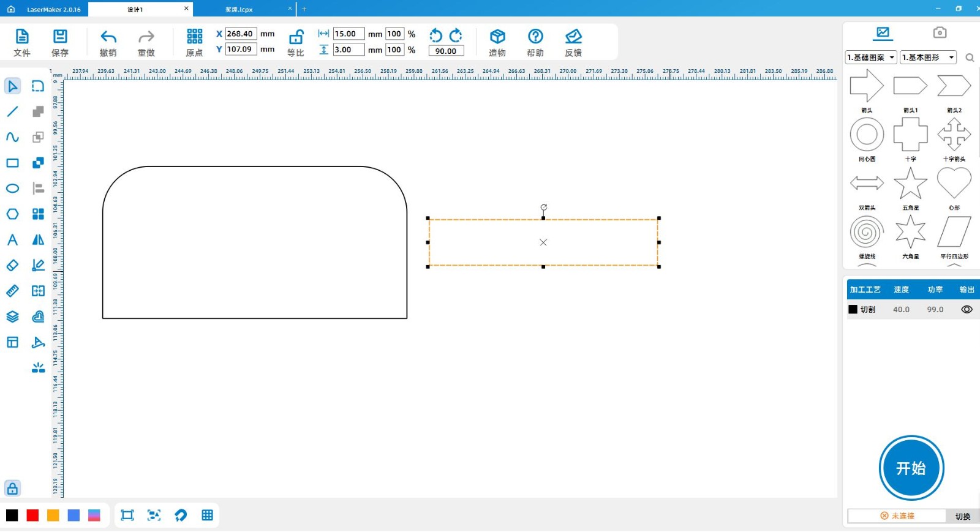Open the ruler measure tool
The image size is (980, 532).
point(12,291)
